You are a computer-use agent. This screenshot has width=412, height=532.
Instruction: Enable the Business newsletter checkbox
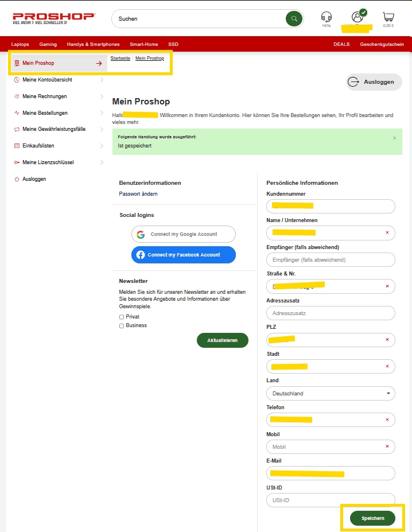pos(122,325)
